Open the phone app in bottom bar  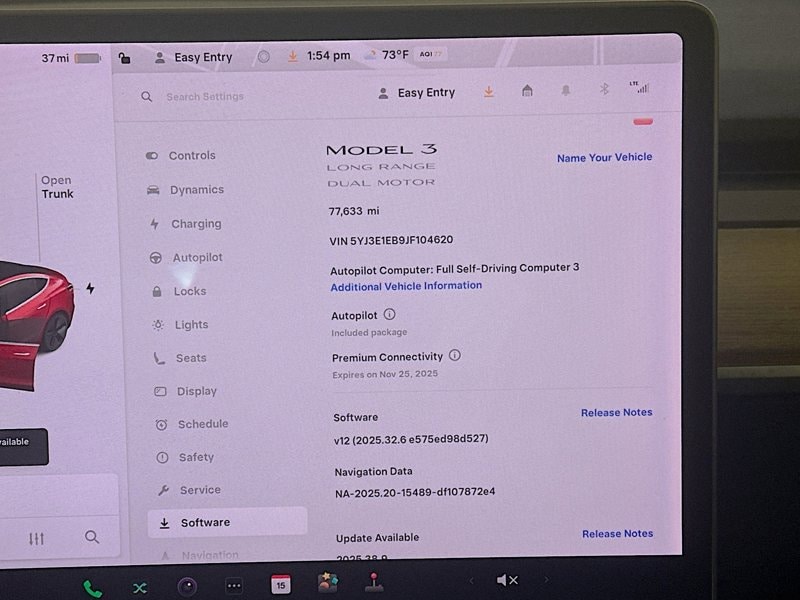pos(92,588)
